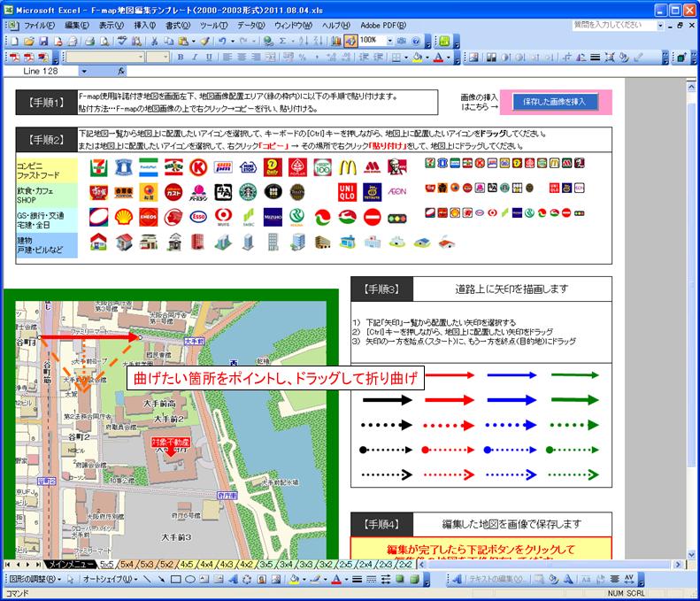
Task: Click the Save disk icon
Action: tap(43, 42)
